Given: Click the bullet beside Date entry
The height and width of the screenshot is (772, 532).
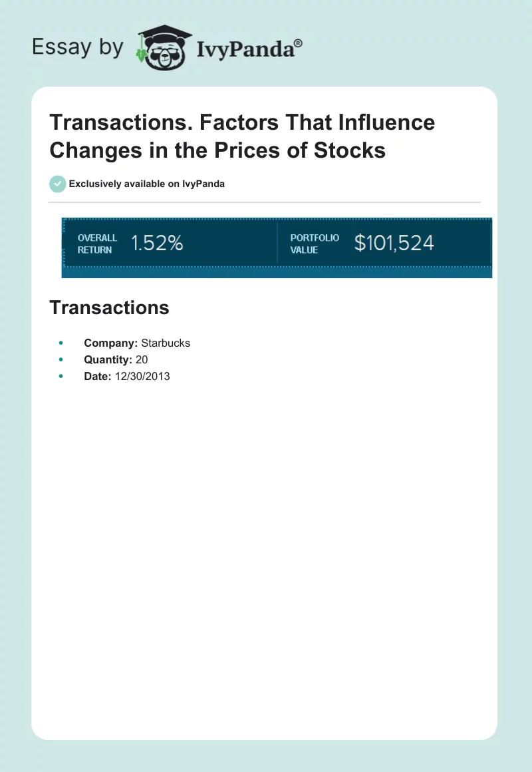Looking at the screenshot, I should [x=61, y=377].
